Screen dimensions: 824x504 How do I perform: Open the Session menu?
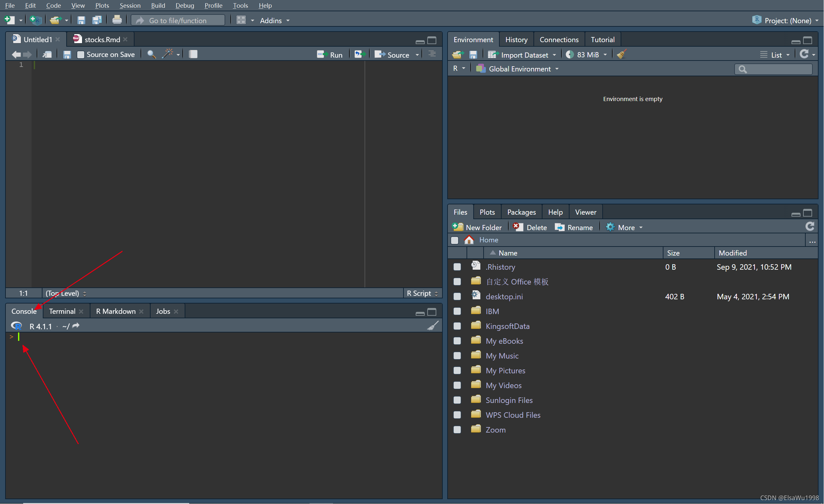pos(130,5)
